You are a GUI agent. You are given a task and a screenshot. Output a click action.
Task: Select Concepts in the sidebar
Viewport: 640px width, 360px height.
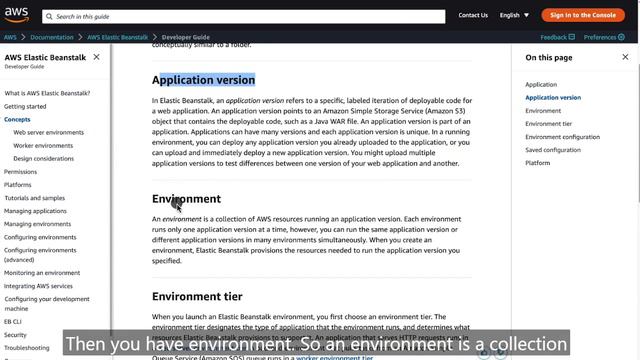17,119
